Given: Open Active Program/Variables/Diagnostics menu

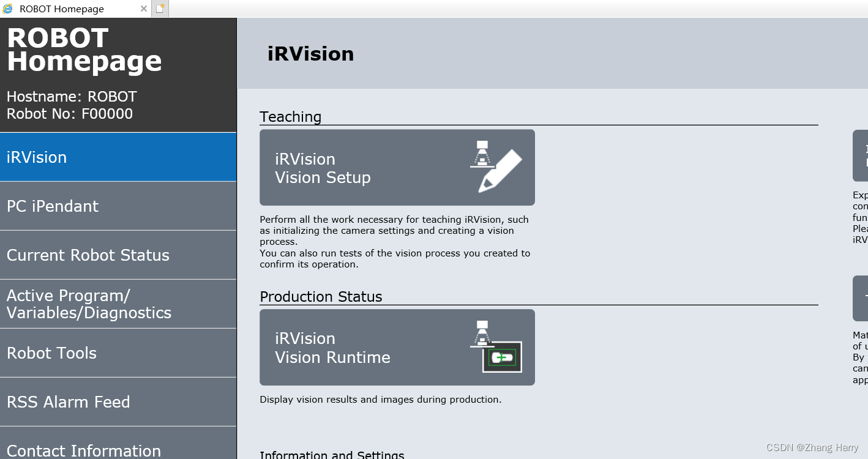Looking at the screenshot, I should 118,304.
